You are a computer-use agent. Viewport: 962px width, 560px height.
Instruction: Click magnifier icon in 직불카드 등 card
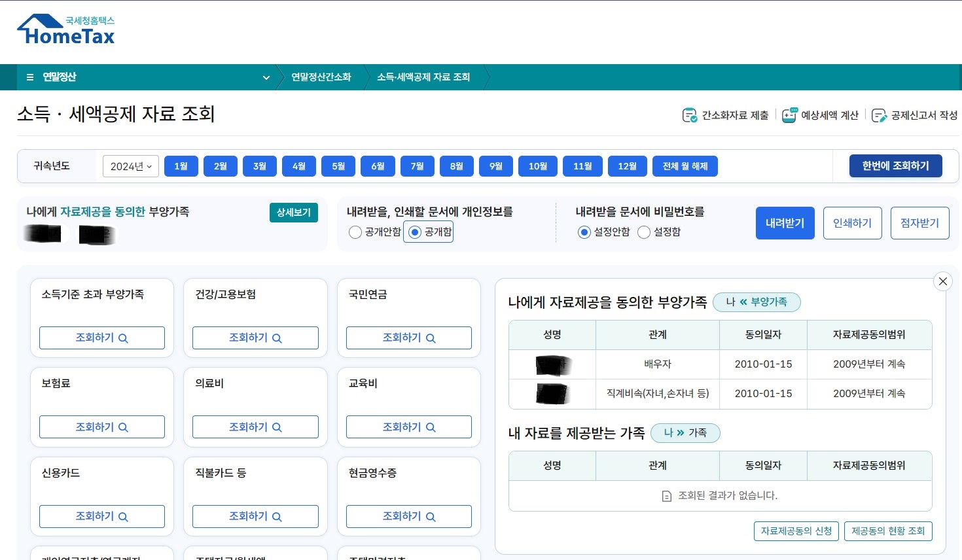click(277, 517)
